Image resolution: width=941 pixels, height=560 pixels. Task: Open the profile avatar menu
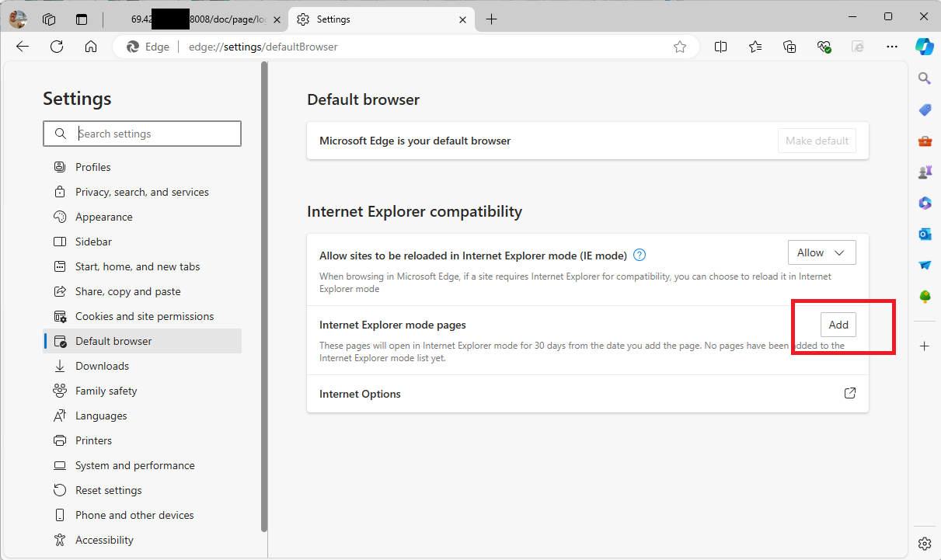pos(18,19)
